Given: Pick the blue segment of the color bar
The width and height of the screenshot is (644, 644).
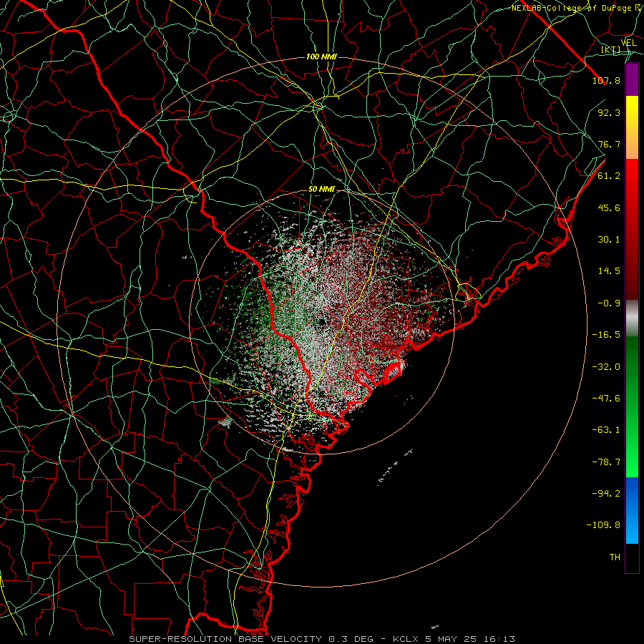Looking at the screenshot, I should click(x=632, y=510).
